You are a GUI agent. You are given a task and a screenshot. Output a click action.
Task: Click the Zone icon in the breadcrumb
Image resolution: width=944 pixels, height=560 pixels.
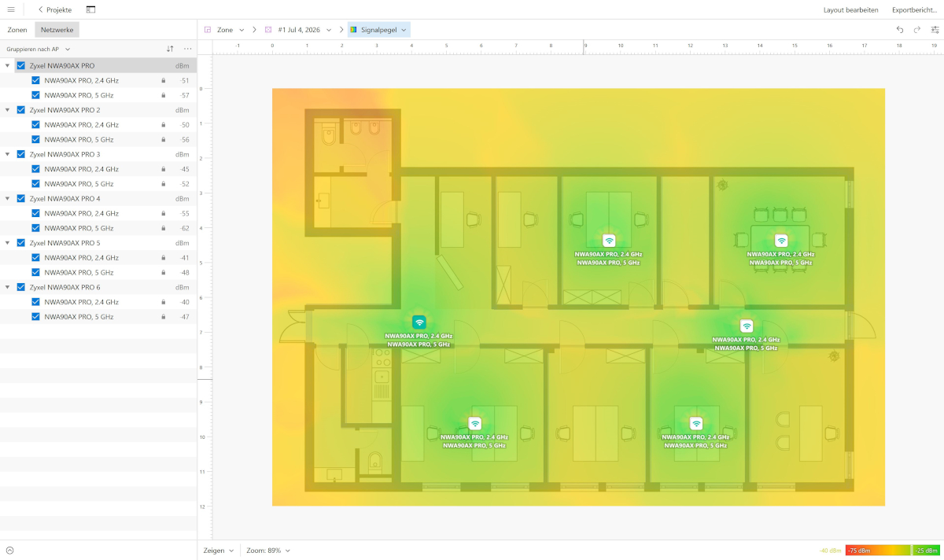pyautogui.click(x=208, y=30)
